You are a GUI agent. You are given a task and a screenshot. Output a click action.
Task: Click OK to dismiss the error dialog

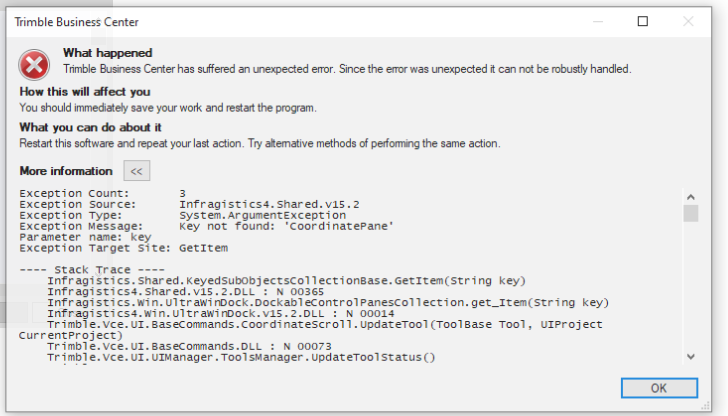point(658,388)
